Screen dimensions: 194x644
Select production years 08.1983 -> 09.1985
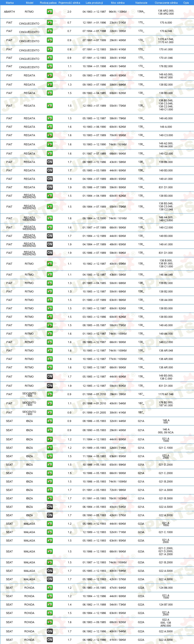pyautogui.click(x=94, y=622)
